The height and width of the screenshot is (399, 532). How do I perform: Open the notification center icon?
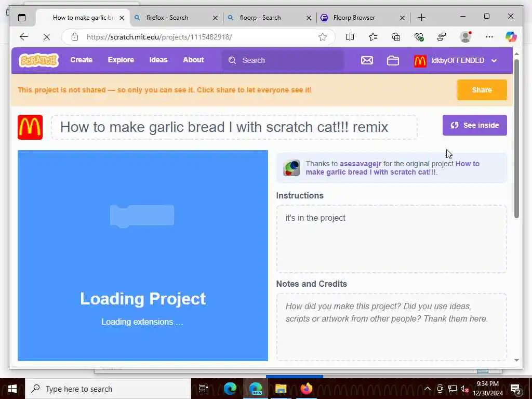point(516,389)
